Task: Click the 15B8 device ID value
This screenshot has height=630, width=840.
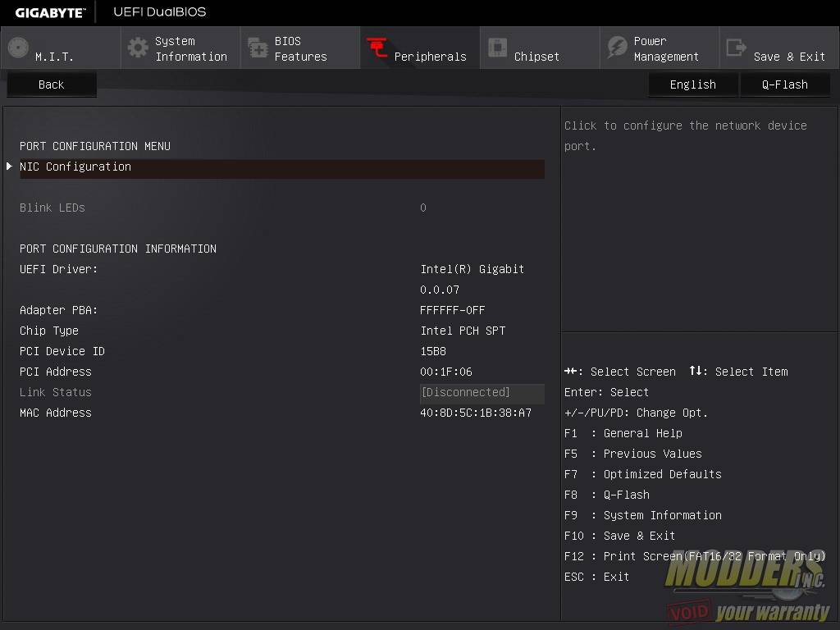Action: tap(433, 351)
